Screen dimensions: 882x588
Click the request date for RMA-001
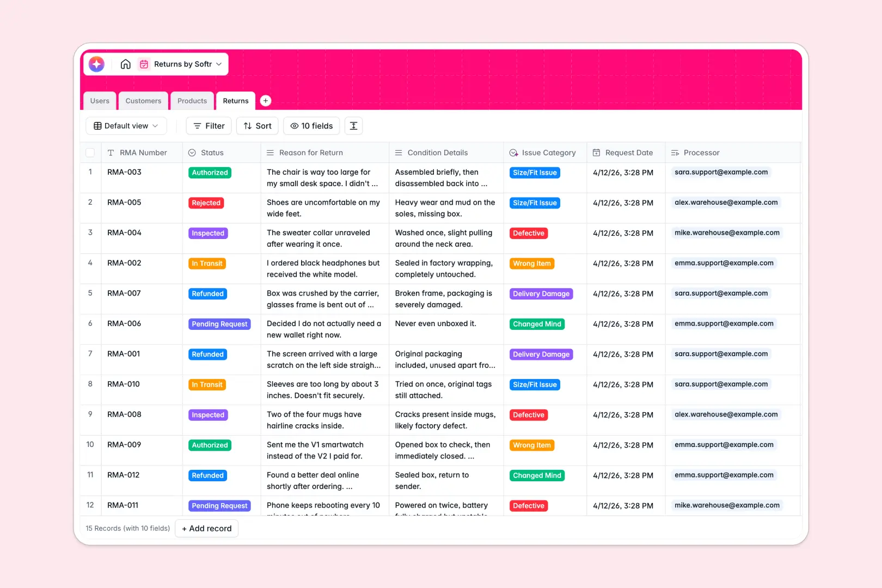tap(623, 354)
